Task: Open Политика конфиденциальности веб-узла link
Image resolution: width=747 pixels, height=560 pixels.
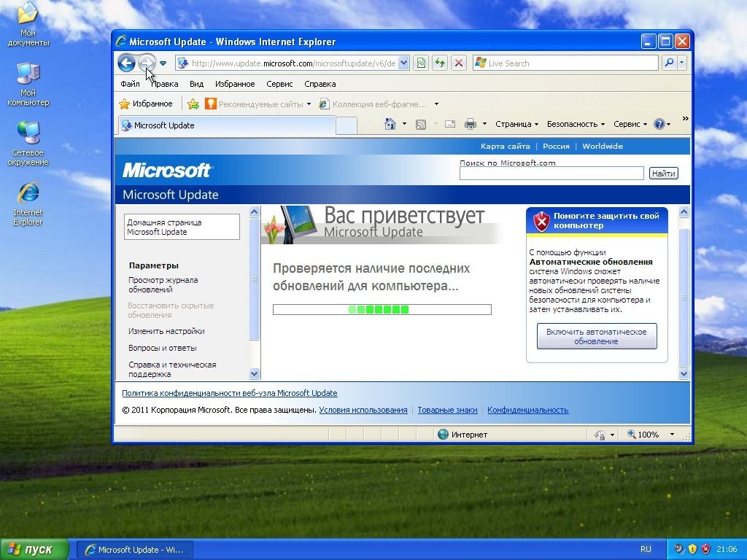Action: [x=230, y=393]
